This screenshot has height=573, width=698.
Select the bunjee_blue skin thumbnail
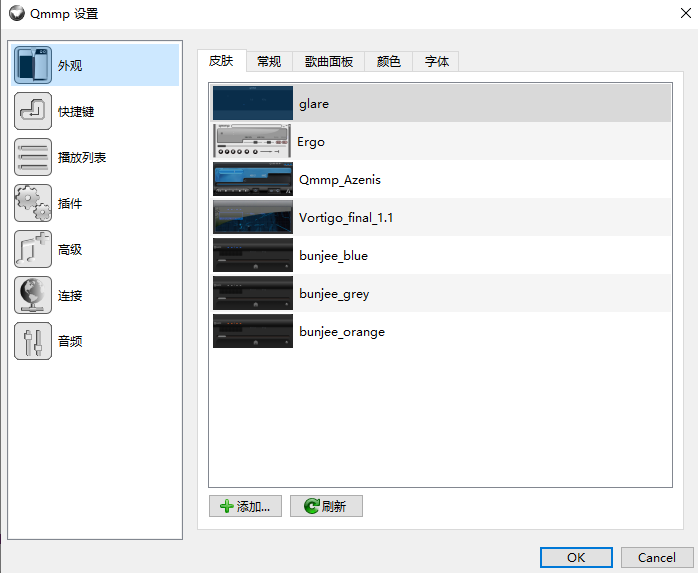click(253, 255)
